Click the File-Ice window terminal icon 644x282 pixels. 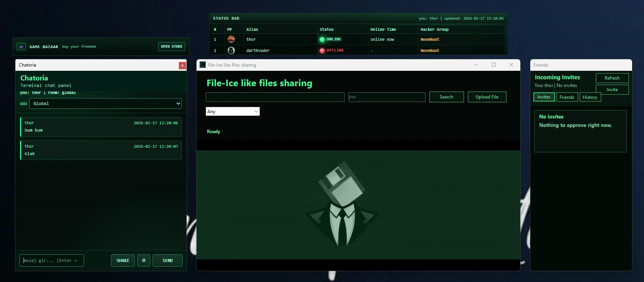tap(203, 65)
